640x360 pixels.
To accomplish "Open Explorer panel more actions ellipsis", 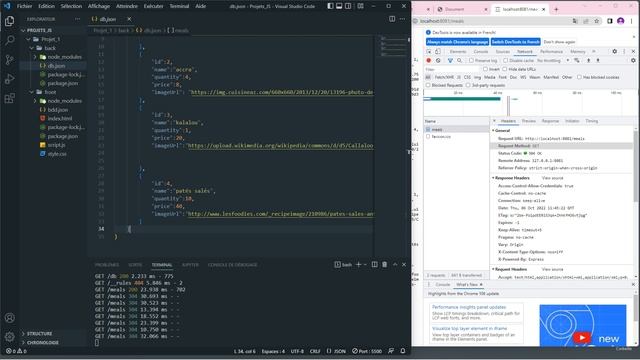I will tap(78, 19).
